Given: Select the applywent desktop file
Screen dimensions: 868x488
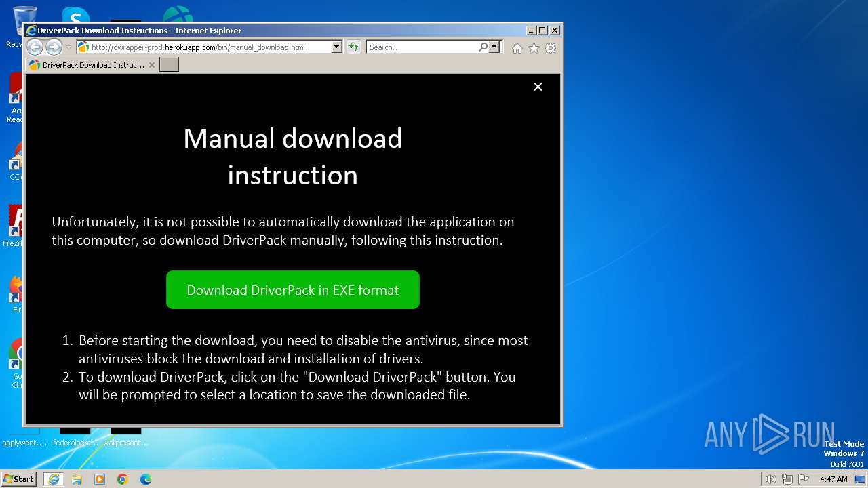Looking at the screenshot, I should pos(24,437).
